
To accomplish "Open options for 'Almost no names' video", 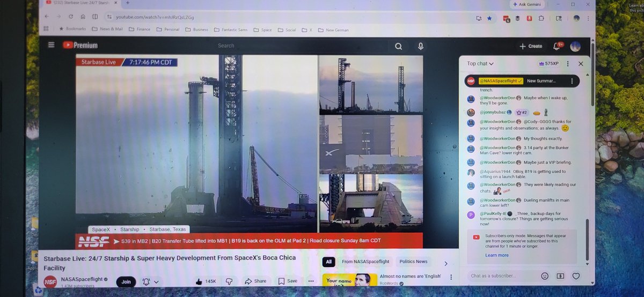I will pos(450,278).
